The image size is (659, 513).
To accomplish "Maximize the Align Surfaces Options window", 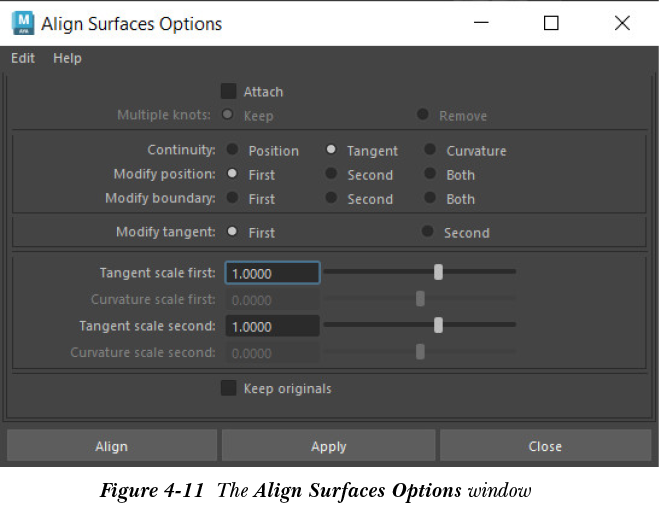I will [x=551, y=23].
